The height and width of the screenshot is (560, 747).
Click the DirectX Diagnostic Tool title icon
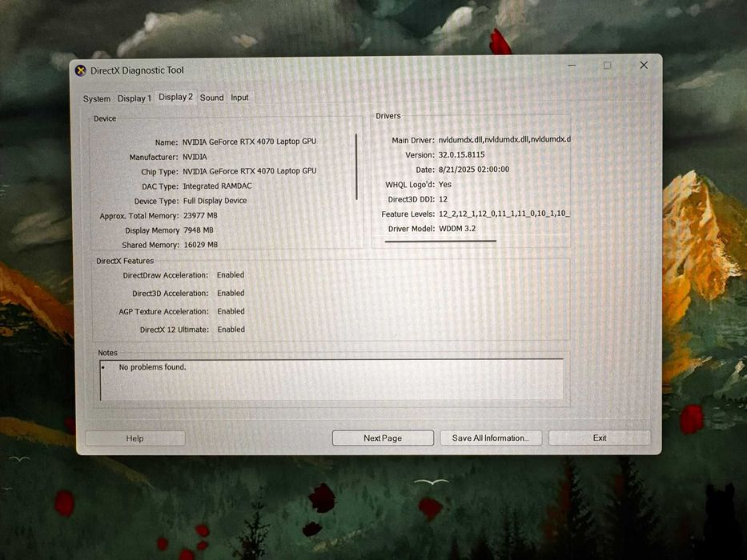[x=81, y=70]
